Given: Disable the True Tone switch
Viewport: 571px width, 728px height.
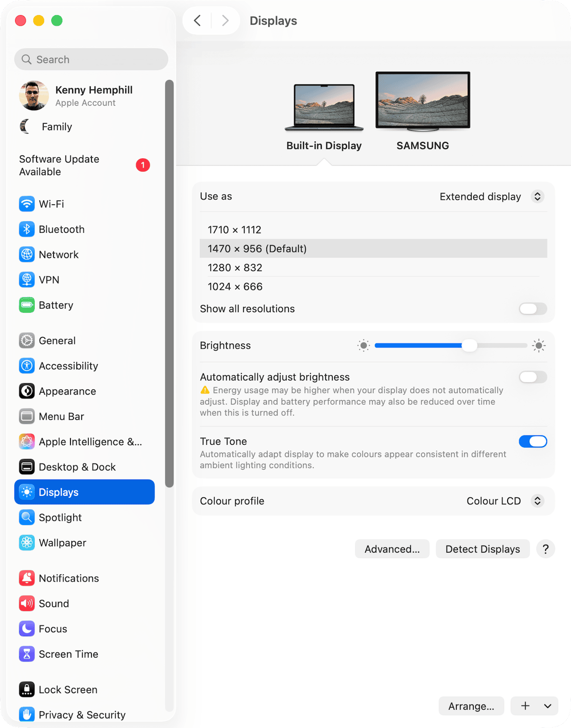Looking at the screenshot, I should (x=532, y=441).
